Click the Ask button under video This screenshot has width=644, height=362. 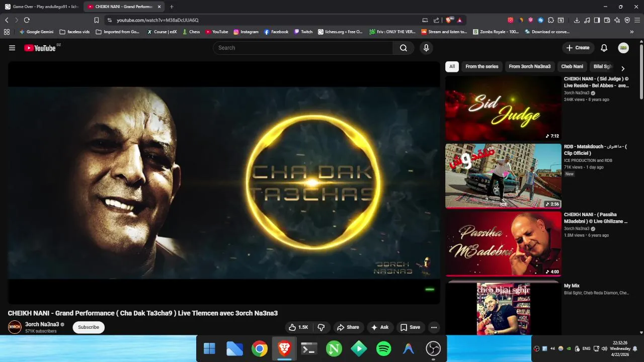point(380,327)
